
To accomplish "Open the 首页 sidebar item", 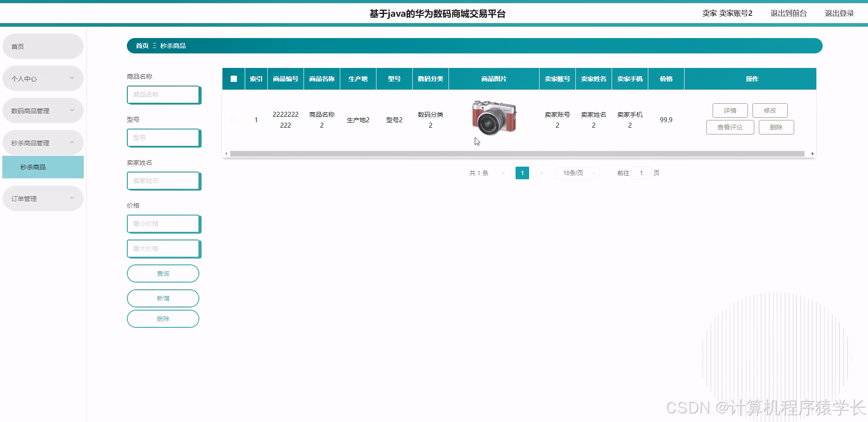I will (43, 46).
